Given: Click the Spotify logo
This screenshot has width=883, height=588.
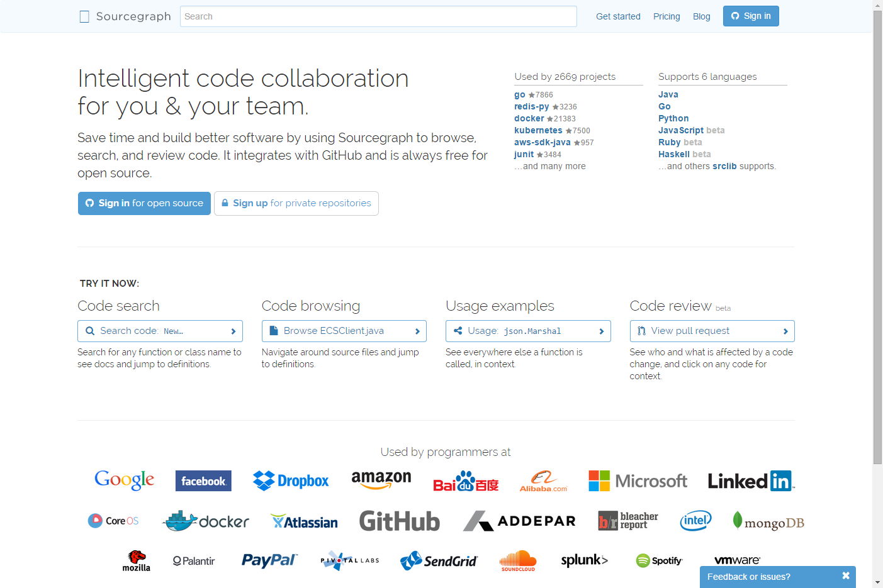Looking at the screenshot, I should tap(659, 560).
